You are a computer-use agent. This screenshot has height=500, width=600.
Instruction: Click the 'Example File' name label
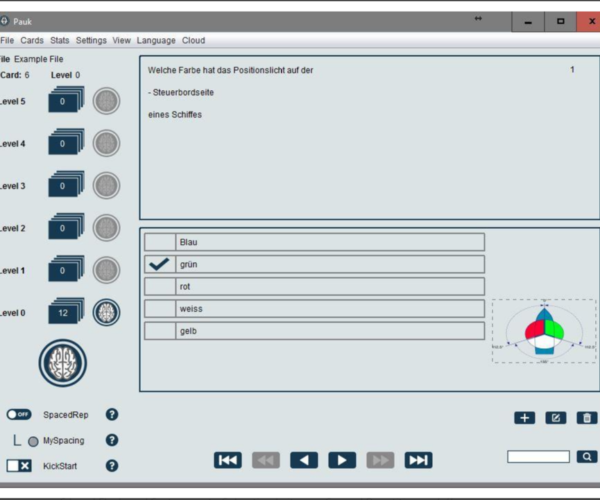pyautogui.click(x=39, y=59)
